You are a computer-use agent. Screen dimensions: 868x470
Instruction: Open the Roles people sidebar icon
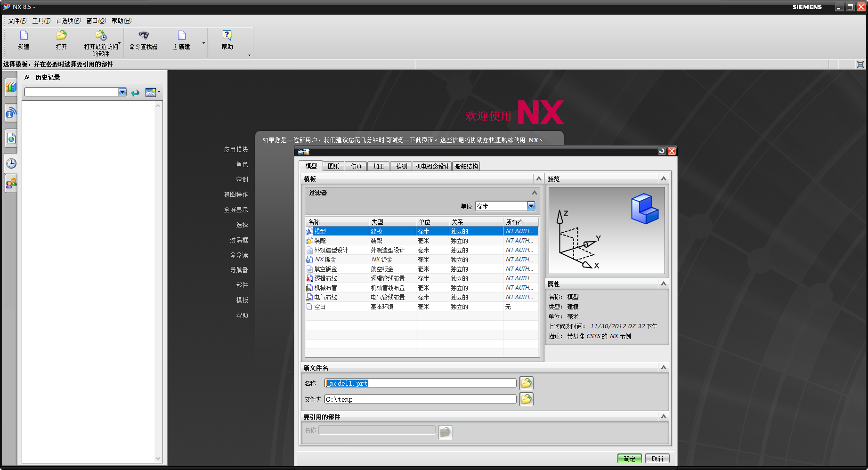click(x=11, y=183)
